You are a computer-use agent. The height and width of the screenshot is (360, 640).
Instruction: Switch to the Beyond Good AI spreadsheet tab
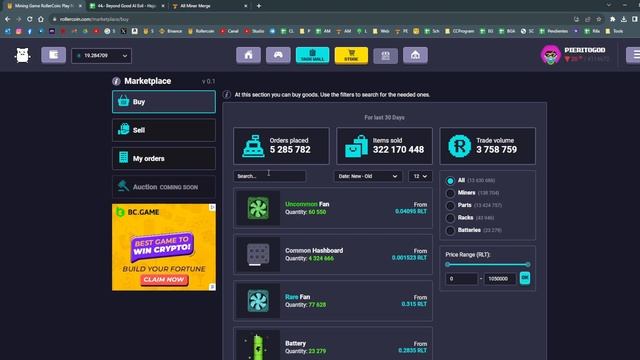tap(127, 6)
